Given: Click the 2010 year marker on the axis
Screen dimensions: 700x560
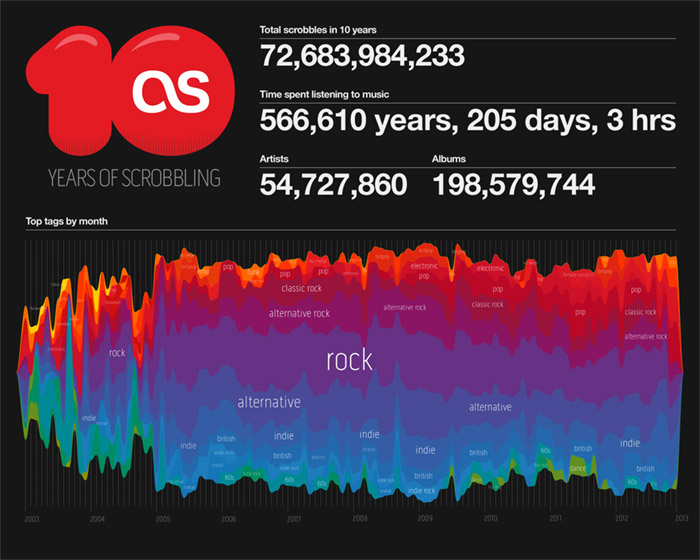Looking at the screenshot, I should coord(491,518).
